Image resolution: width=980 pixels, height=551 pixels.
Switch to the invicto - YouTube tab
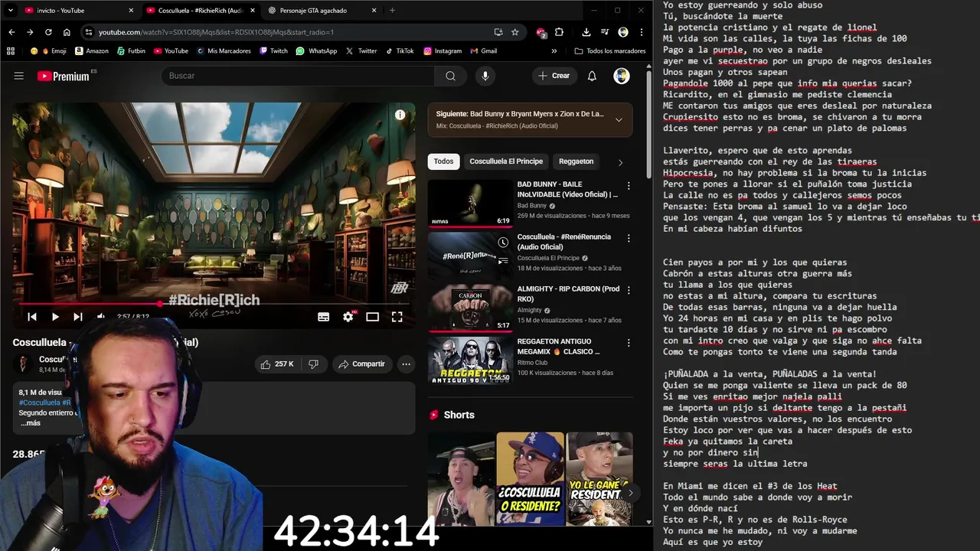pos(77,11)
